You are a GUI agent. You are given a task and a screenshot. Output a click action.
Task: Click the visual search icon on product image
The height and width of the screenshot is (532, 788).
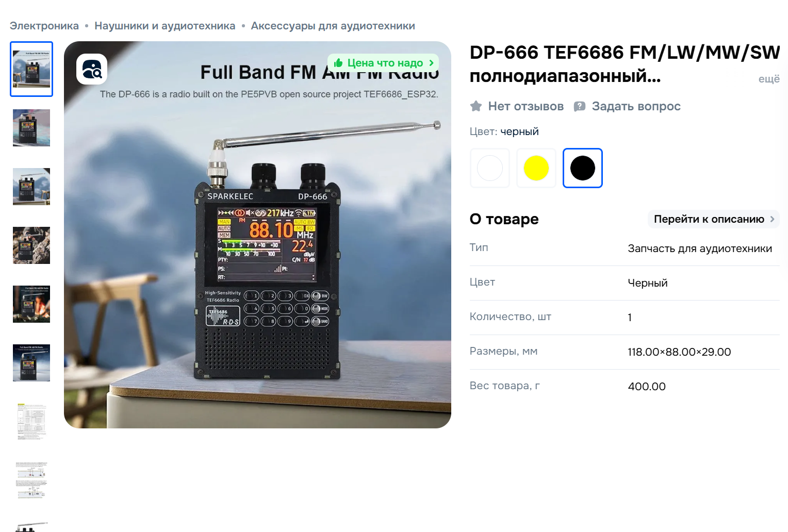coord(92,69)
